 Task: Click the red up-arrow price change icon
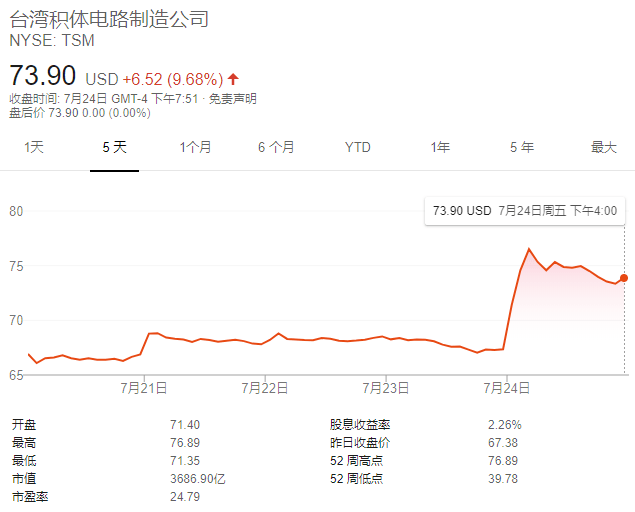point(233,79)
